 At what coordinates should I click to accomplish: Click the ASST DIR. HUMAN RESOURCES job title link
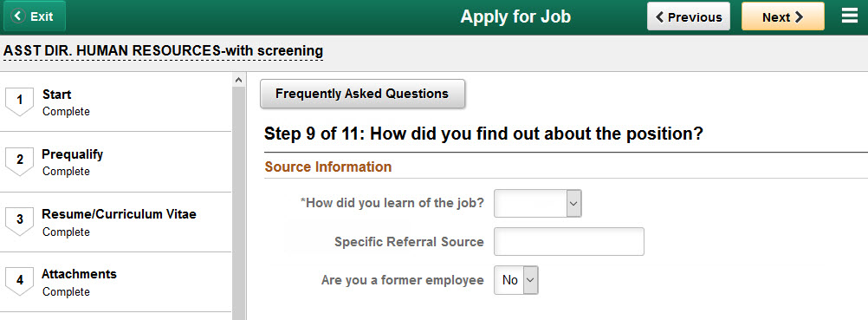[x=164, y=51]
